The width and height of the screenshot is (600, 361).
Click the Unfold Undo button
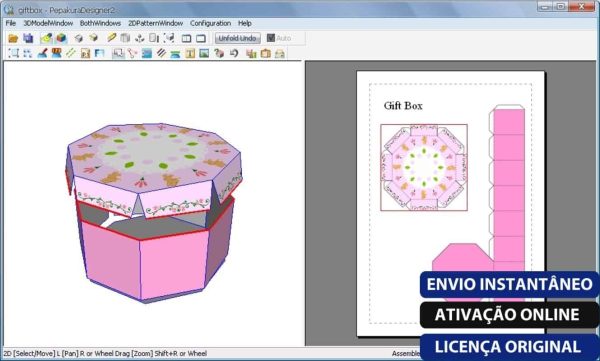click(238, 38)
